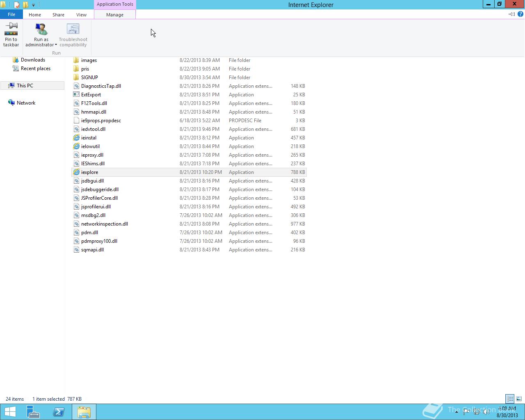This screenshot has height=420, width=525.
Task: Switch to the View ribbon tab
Action: click(81, 14)
